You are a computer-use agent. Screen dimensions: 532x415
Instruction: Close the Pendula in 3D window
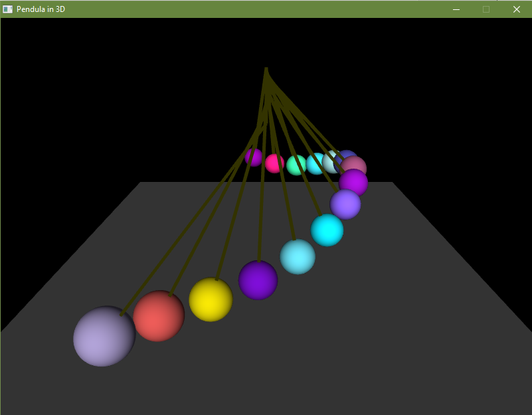[516, 9]
